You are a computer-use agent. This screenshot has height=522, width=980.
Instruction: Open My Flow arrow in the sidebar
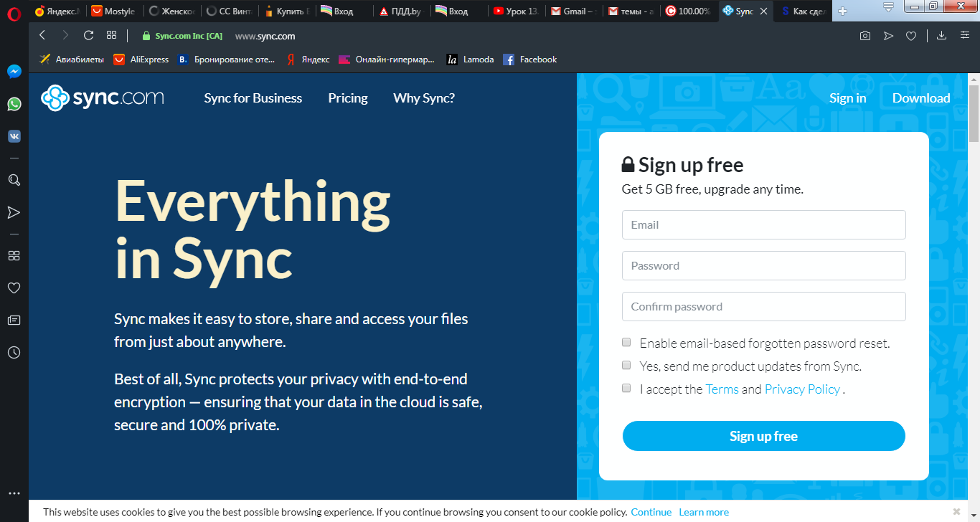(14, 212)
